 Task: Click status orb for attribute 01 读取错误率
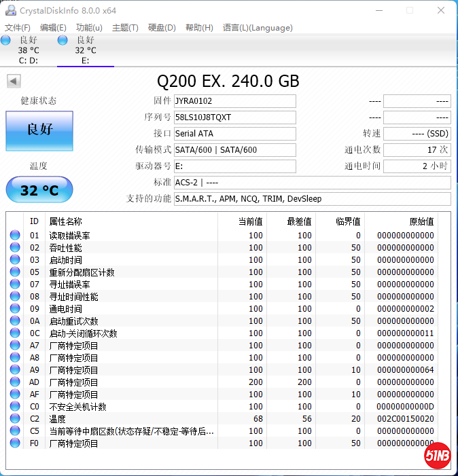[15, 236]
